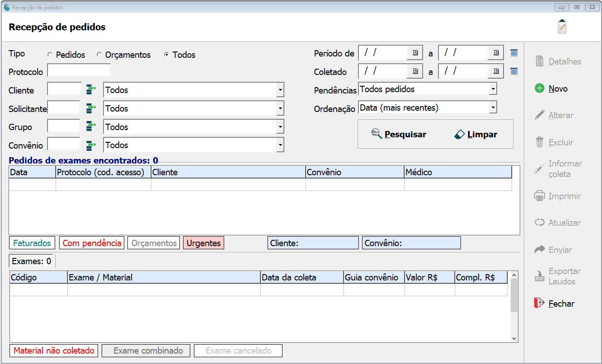Switch to the Exames: 0 tab
The height and width of the screenshot is (364, 602).
32,261
